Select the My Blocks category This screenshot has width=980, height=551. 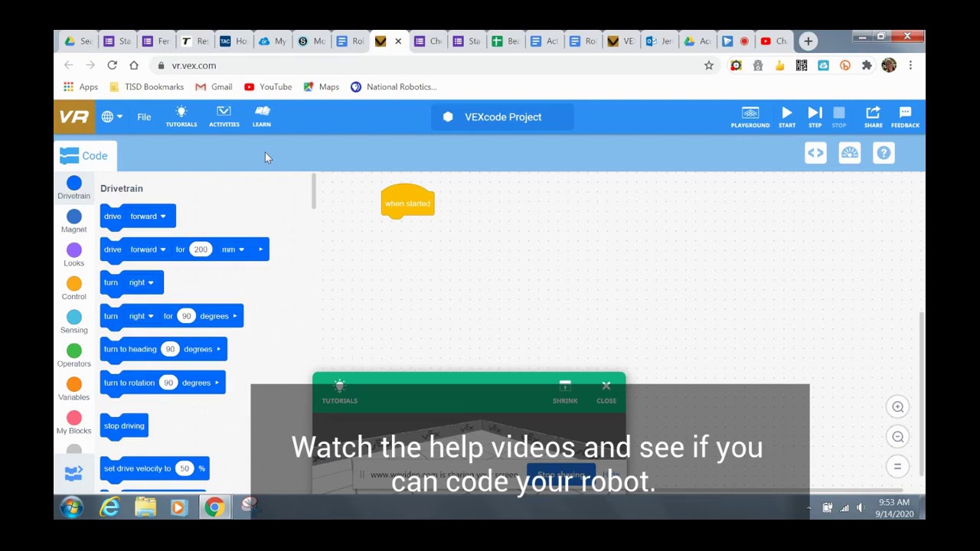pyautogui.click(x=73, y=422)
